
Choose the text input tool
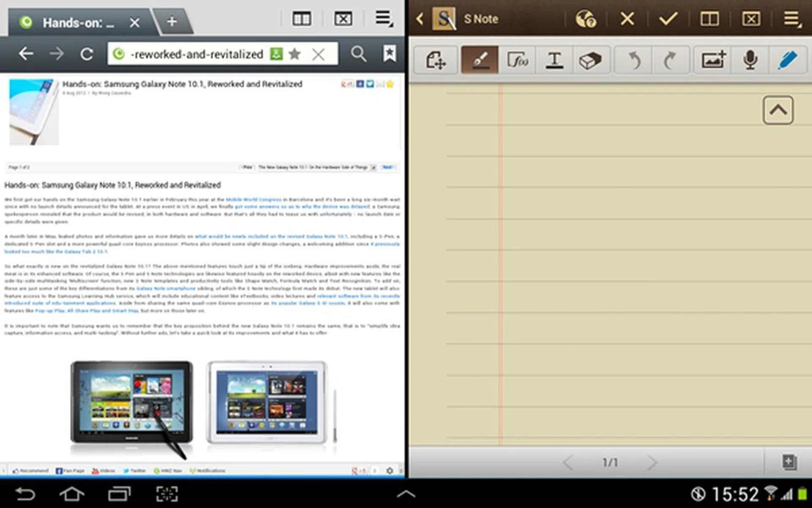tap(554, 60)
